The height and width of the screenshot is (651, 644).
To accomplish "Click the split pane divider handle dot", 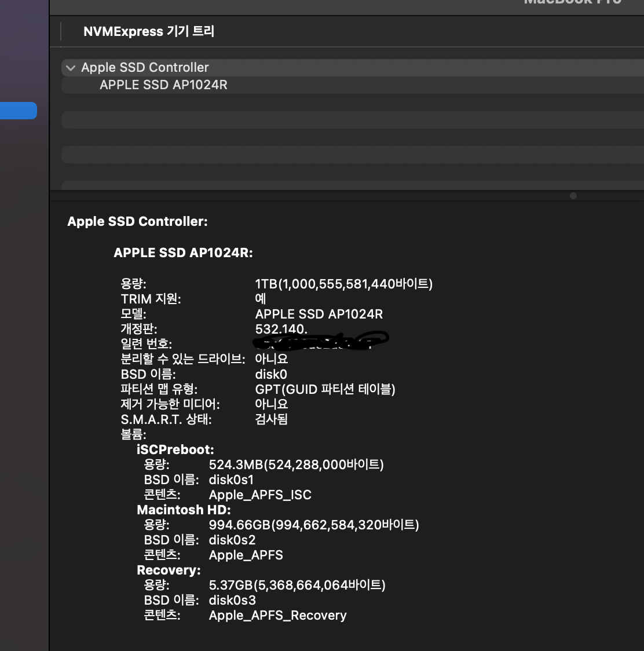I will pyautogui.click(x=573, y=196).
